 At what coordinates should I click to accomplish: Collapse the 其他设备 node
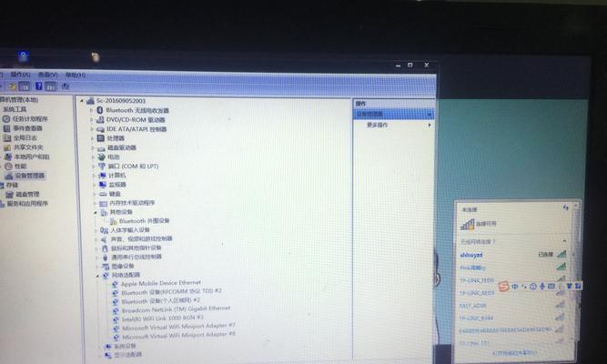click(x=96, y=212)
